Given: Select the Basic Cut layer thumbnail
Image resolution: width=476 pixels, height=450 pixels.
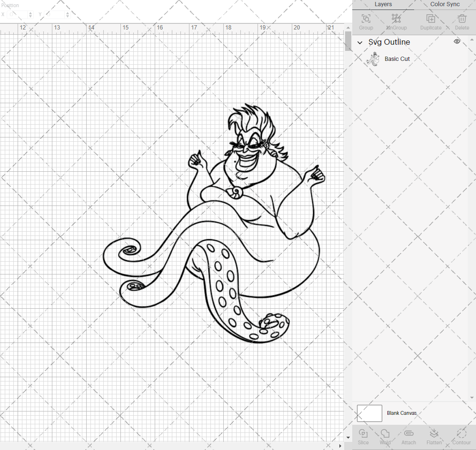Looking at the screenshot, I should coord(373,59).
